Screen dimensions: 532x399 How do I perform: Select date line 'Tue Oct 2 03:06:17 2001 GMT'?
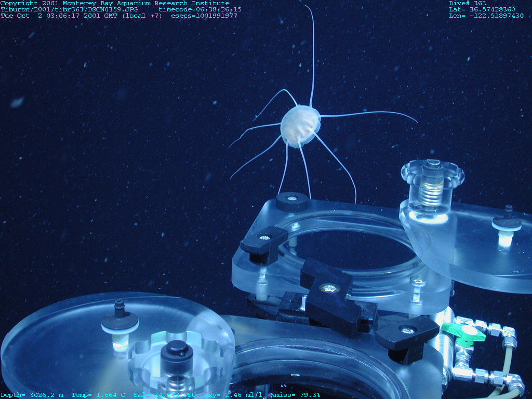[60, 16]
